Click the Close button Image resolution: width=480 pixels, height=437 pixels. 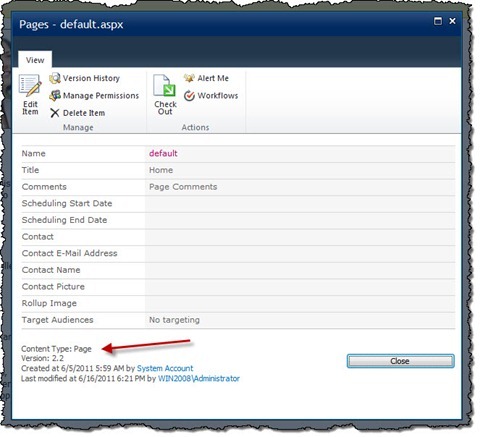pos(400,361)
